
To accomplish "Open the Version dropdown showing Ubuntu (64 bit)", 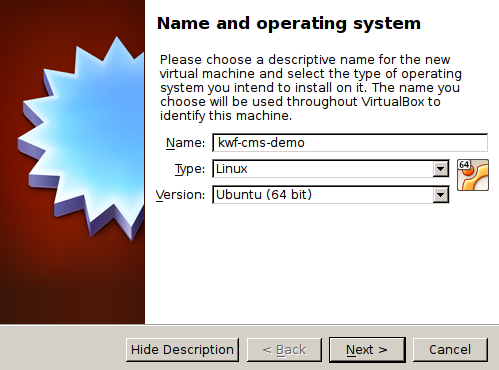I will point(331,195).
